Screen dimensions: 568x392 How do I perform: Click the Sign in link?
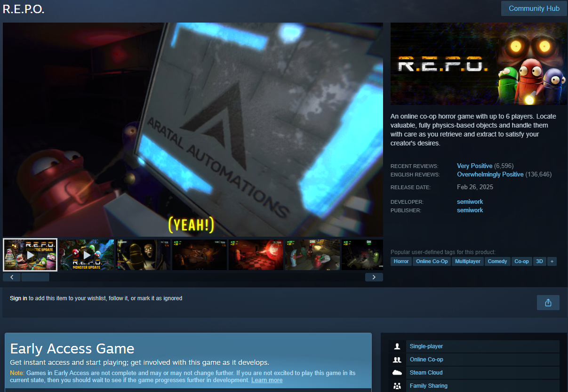point(18,298)
